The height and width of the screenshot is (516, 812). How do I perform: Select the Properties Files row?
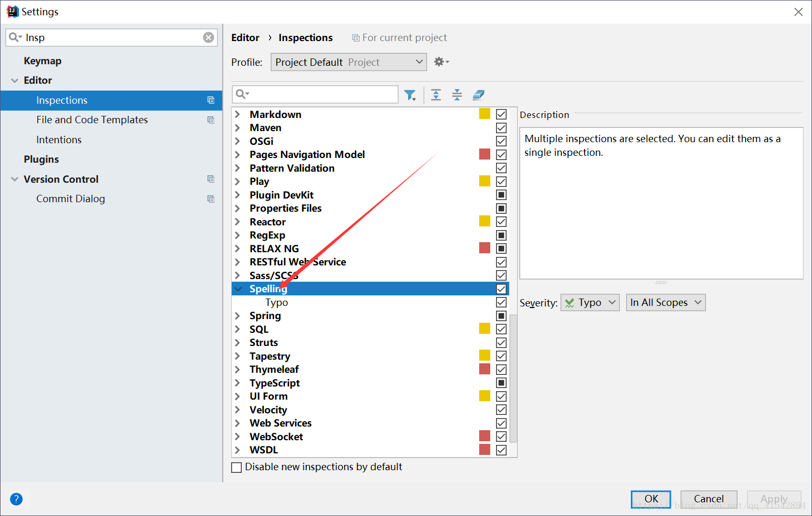370,209
